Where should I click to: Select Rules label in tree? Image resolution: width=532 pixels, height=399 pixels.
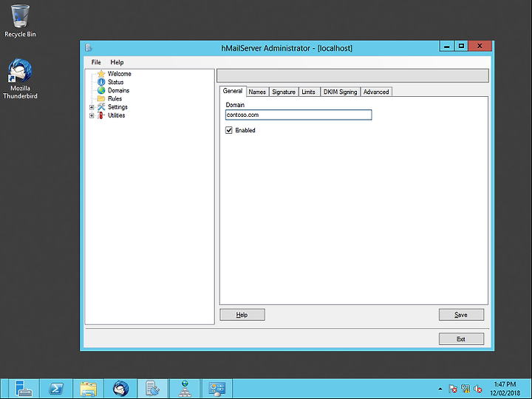115,99
